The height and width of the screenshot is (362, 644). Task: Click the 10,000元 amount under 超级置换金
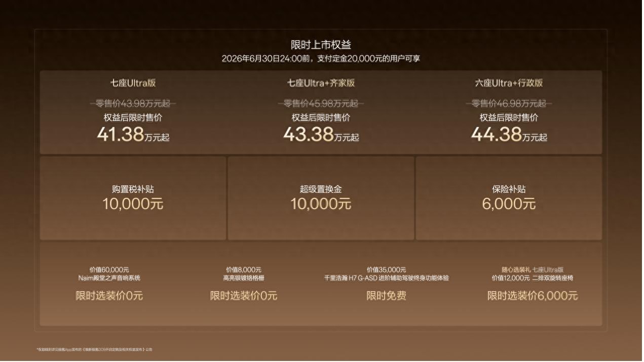[321, 204]
